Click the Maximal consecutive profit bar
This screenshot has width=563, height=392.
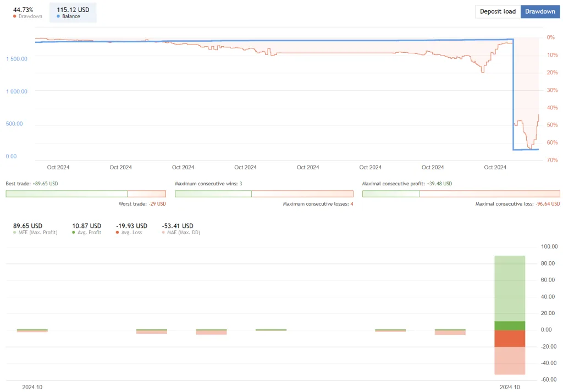coord(461,194)
